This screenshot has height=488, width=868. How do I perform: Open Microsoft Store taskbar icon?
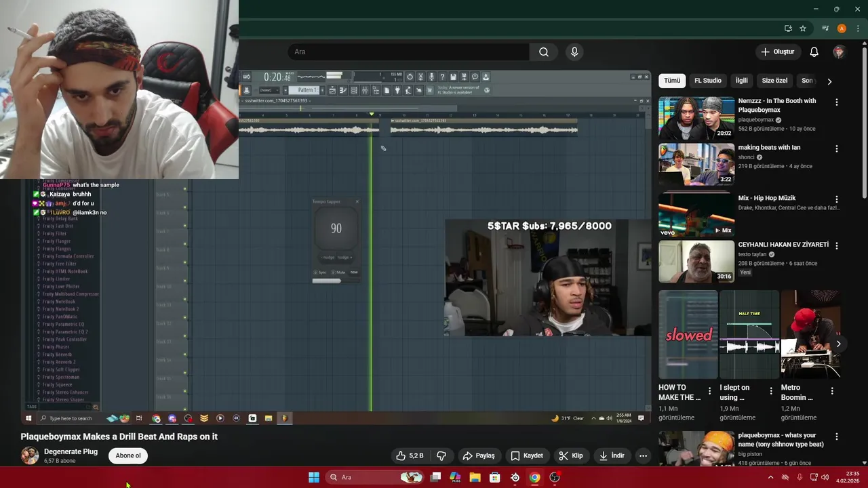[495, 477]
